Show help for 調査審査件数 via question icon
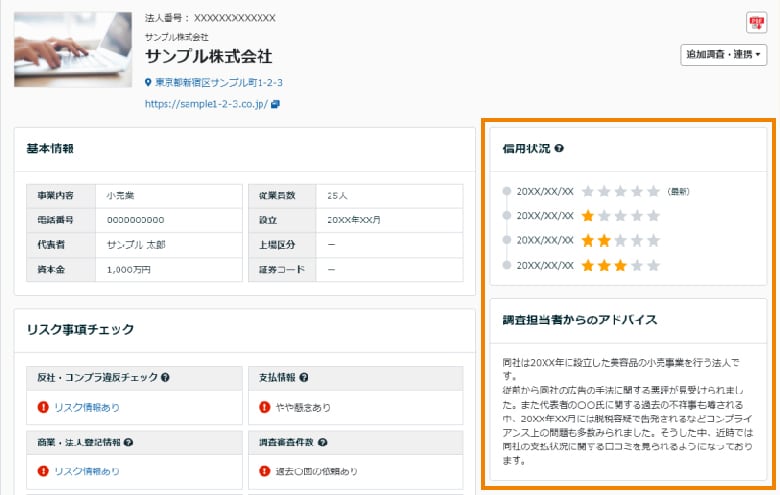The image size is (780, 495). pos(325,441)
